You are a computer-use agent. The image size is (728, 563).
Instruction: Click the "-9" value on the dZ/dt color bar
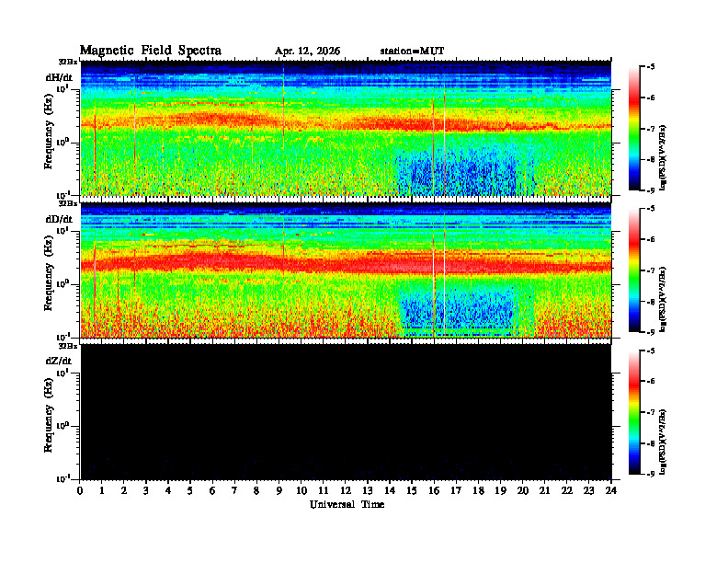click(x=651, y=474)
